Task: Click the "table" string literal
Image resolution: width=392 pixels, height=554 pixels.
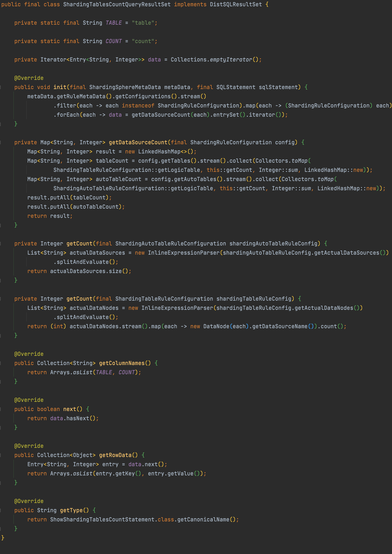Action: [x=143, y=23]
